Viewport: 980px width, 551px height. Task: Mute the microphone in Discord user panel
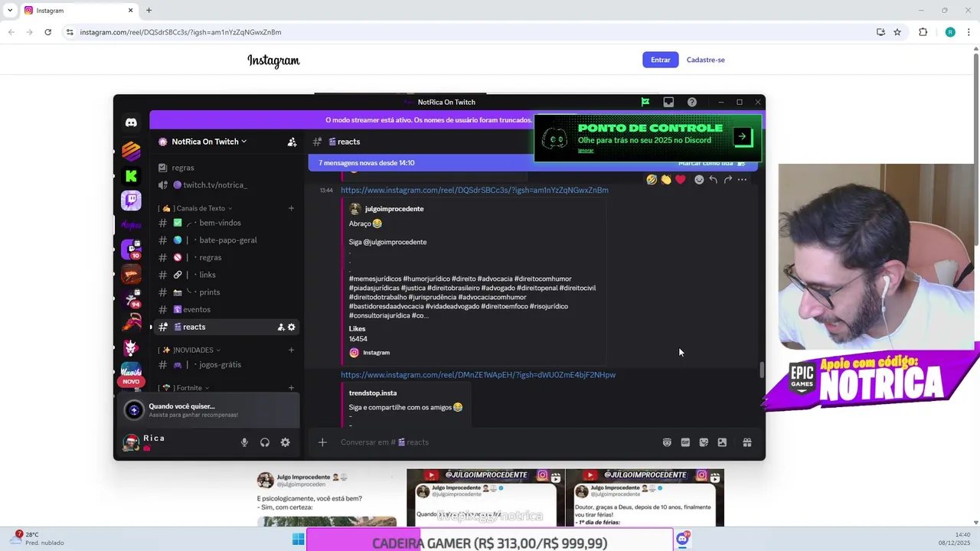[x=244, y=442]
